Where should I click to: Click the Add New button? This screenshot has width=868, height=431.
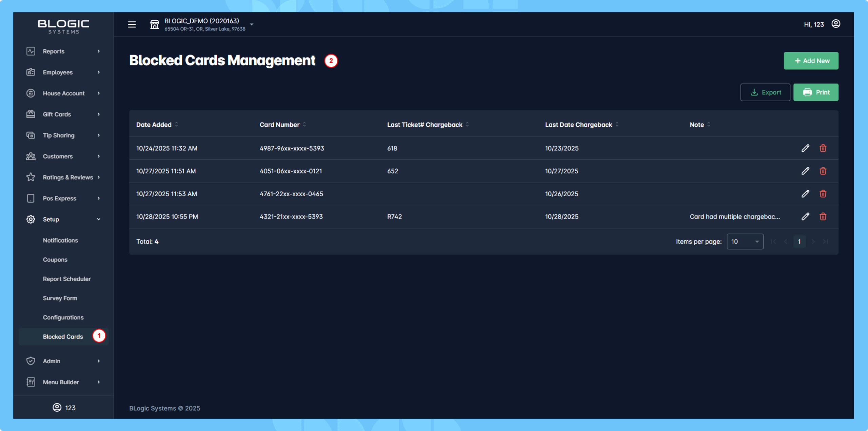pos(811,61)
